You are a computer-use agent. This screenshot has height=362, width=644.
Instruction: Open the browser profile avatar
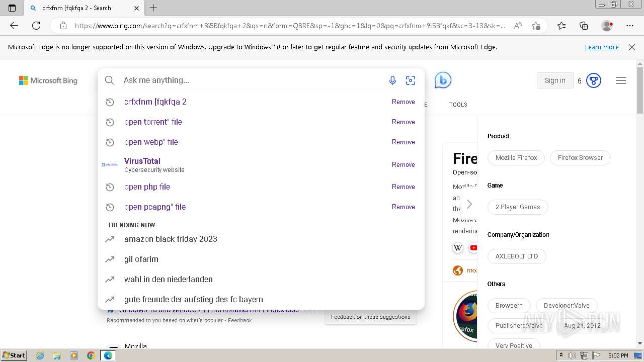point(607,26)
